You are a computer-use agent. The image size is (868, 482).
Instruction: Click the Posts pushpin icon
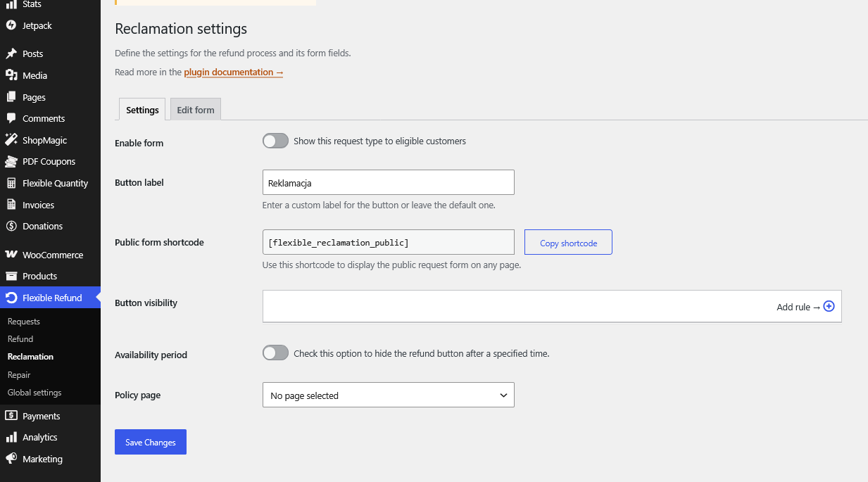tap(11, 53)
